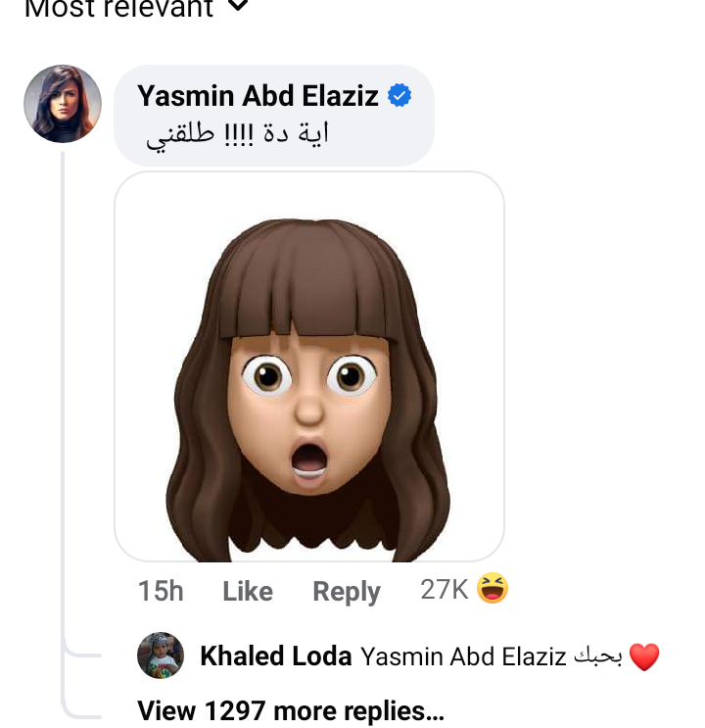Open the Most relevant sort dropdown
Viewport: 705px width, 728px height.
[117, 9]
